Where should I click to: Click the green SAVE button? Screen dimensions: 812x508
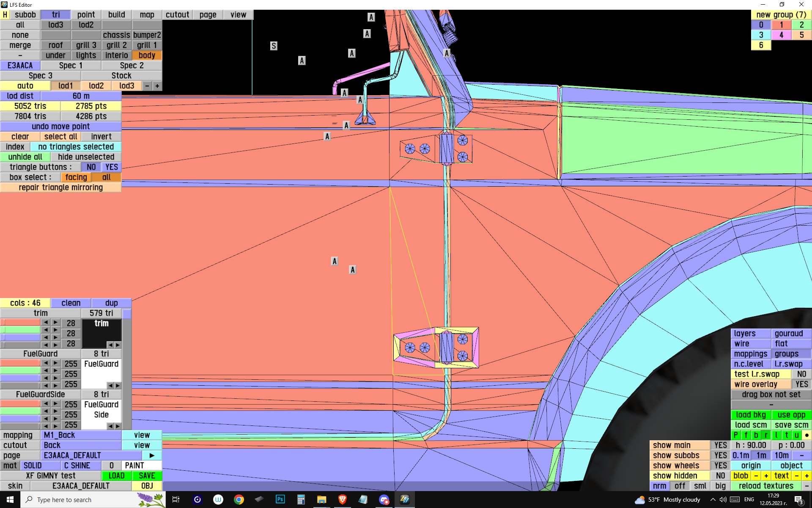(x=147, y=476)
